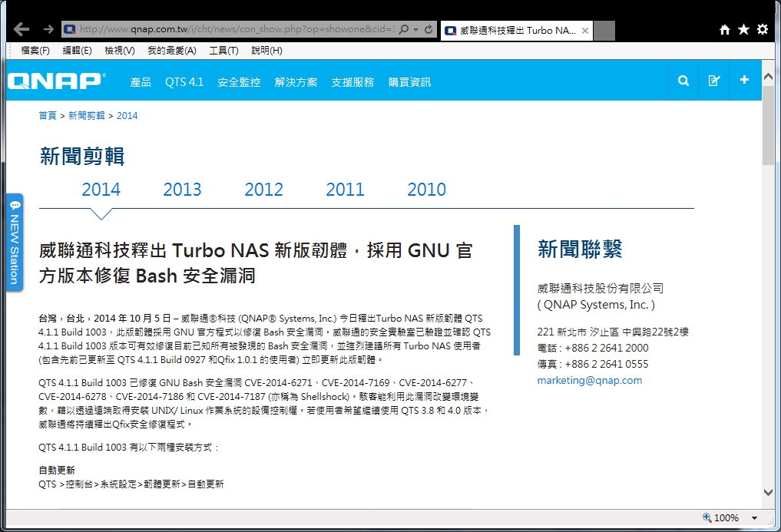Viewport: 781px width, 532px height.
Task: Click the ( QNAP Systems, Inc. ) text
Action: [x=596, y=305]
